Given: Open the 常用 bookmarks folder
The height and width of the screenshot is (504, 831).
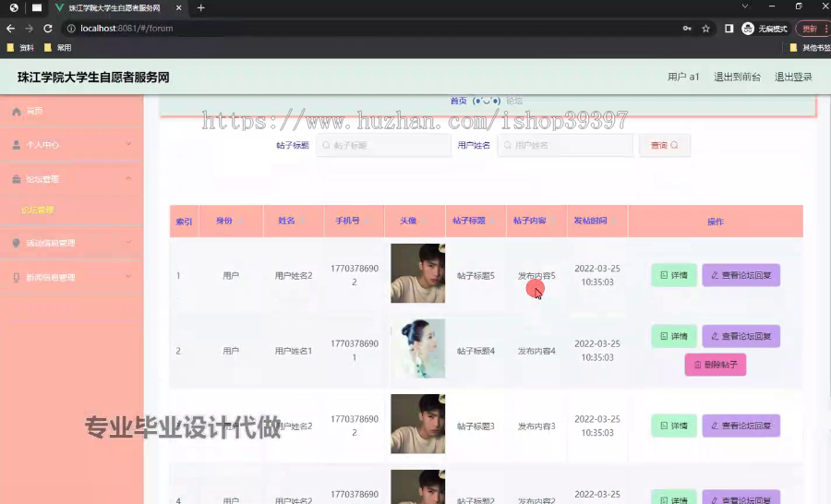Looking at the screenshot, I should [58, 48].
